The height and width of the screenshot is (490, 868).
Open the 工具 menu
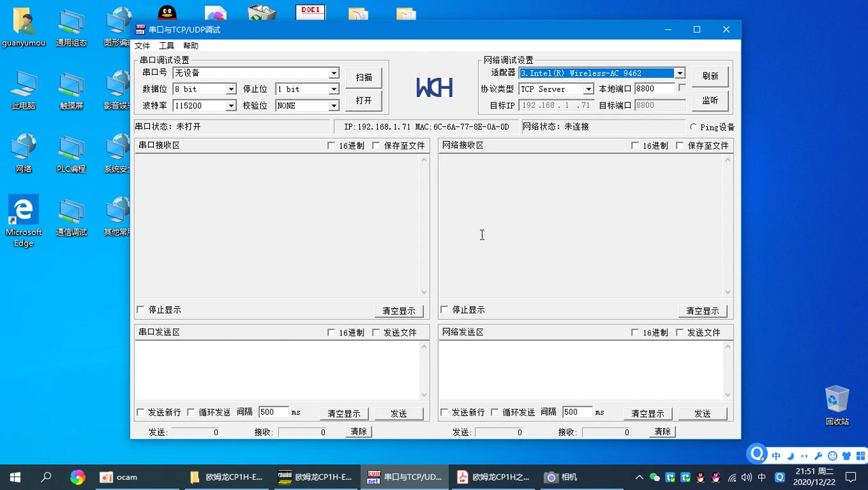(x=166, y=45)
